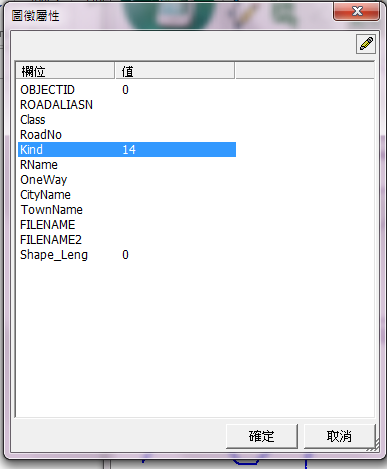387x469 pixels.
Task: Close the 圖徵屬性 dialog window
Action: pos(356,11)
